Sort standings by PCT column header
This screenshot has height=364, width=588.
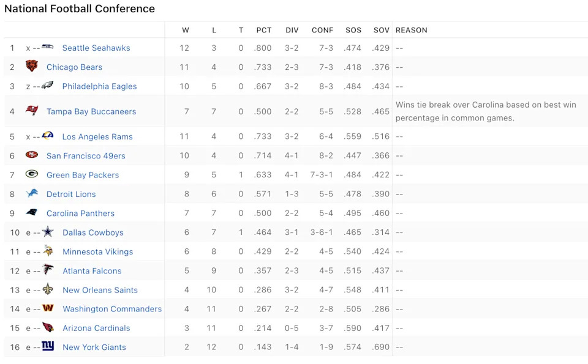[x=264, y=30]
